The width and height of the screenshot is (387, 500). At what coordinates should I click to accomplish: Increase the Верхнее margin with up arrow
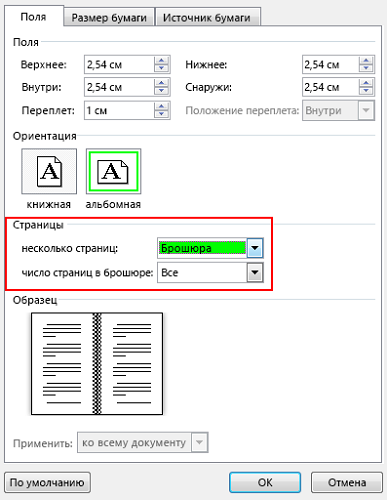tap(162, 61)
